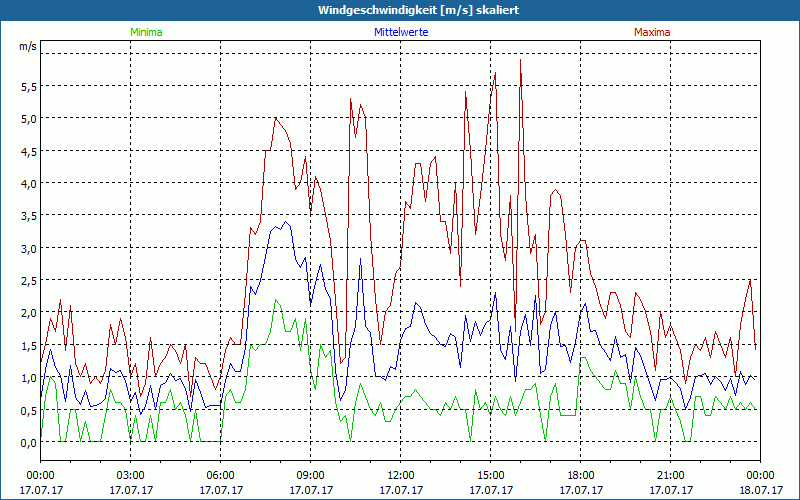
Task: Click the Maxima legend label
Action: [x=652, y=32]
